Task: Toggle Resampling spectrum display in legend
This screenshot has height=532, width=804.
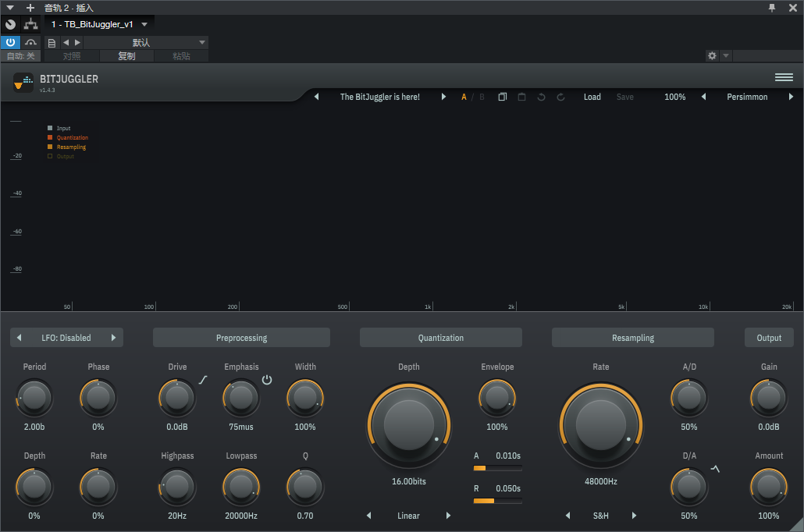Action: coord(66,147)
